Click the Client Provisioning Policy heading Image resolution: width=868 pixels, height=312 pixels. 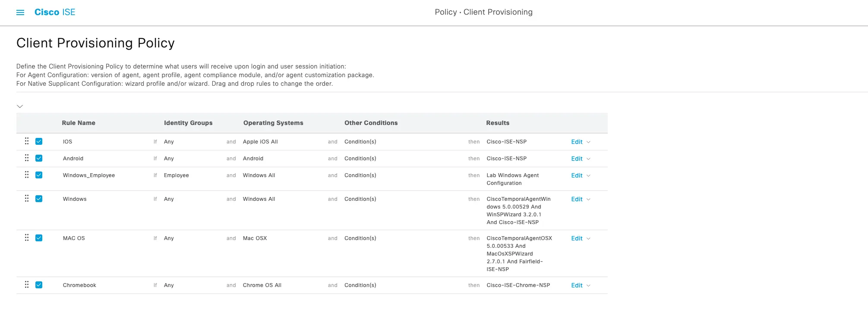tap(95, 43)
